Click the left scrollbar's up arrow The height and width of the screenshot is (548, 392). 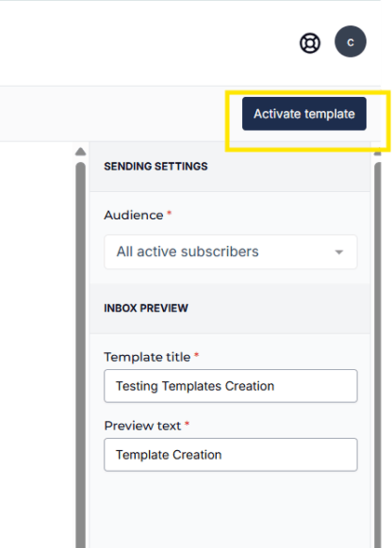pyautogui.click(x=81, y=151)
